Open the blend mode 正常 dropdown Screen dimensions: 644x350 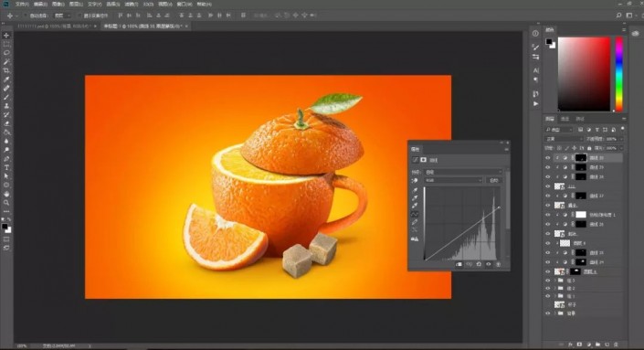[563, 139]
